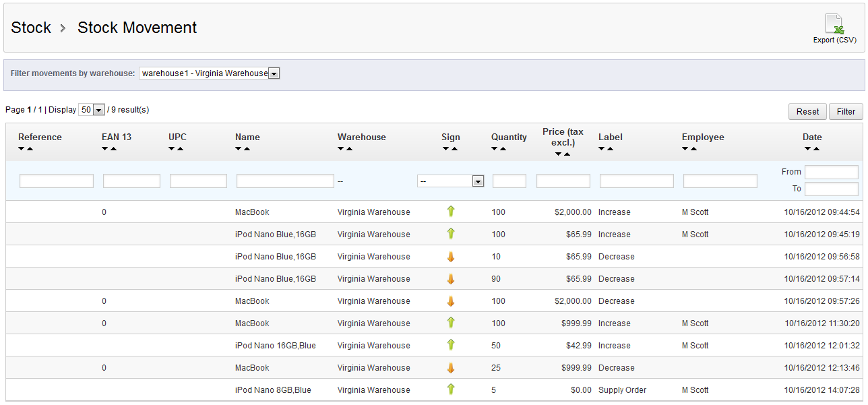Sort Date column ascending arrow
The image size is (868, 405).
pyautogui.click(x=816, y=149)
